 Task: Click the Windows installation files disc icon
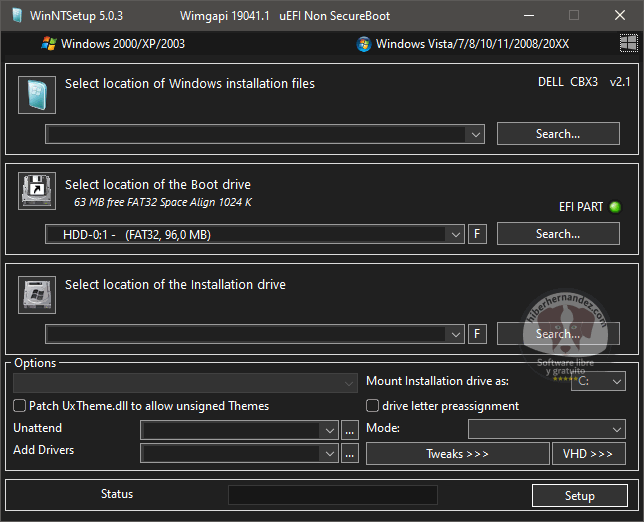[37, 95]
